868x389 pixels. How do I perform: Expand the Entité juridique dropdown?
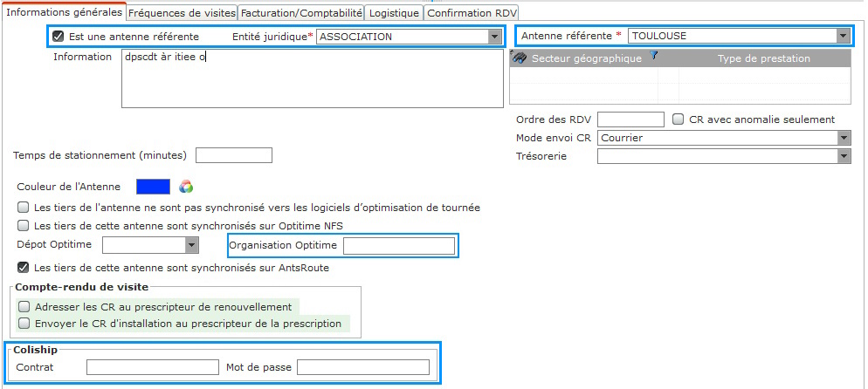(494, 37)
